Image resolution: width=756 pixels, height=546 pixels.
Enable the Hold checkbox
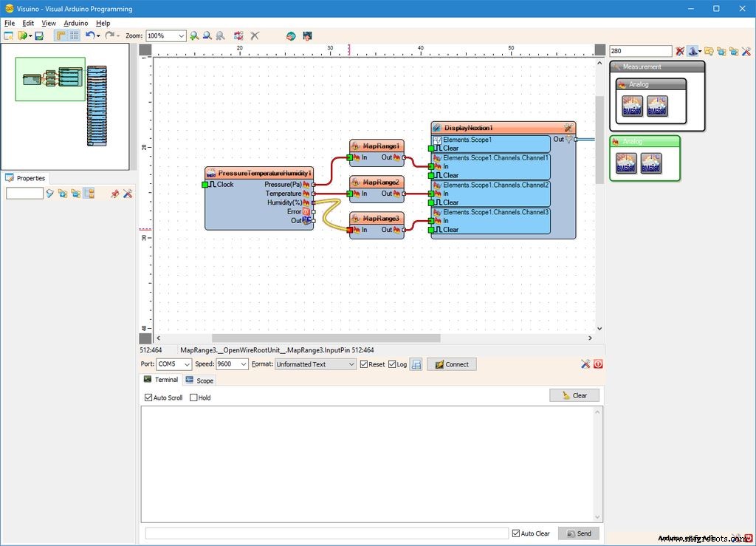pyautogui.click(x=194, y=397)
